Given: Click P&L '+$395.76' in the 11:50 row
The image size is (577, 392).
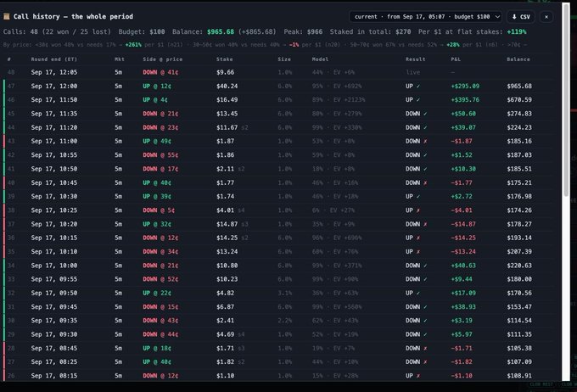Looking at the screenshot, I should pos(465,100).
